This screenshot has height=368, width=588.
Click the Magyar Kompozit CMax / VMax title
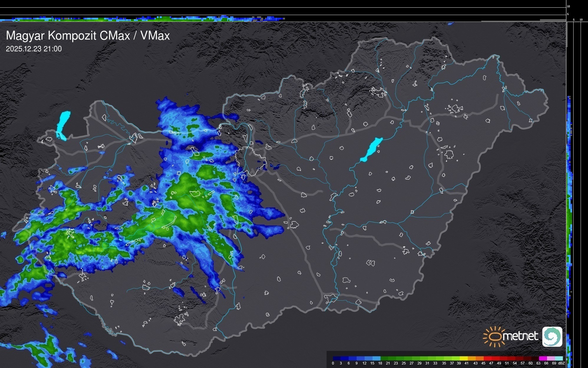pos(88,36)
